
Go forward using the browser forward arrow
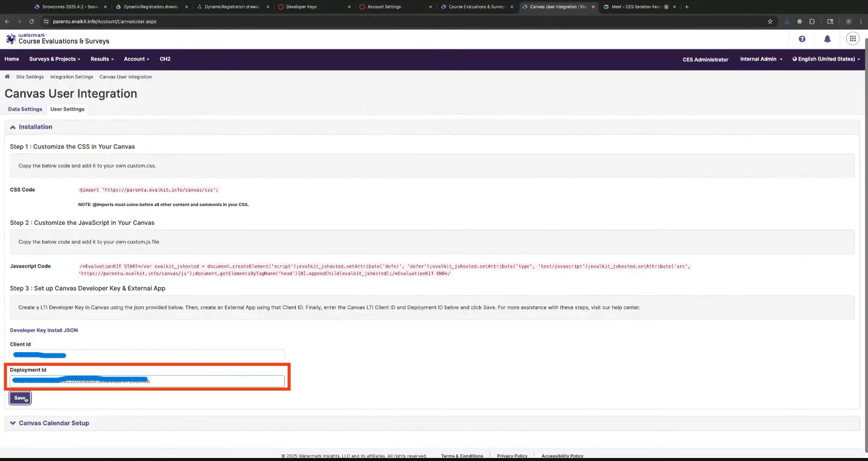click(19, 21)
